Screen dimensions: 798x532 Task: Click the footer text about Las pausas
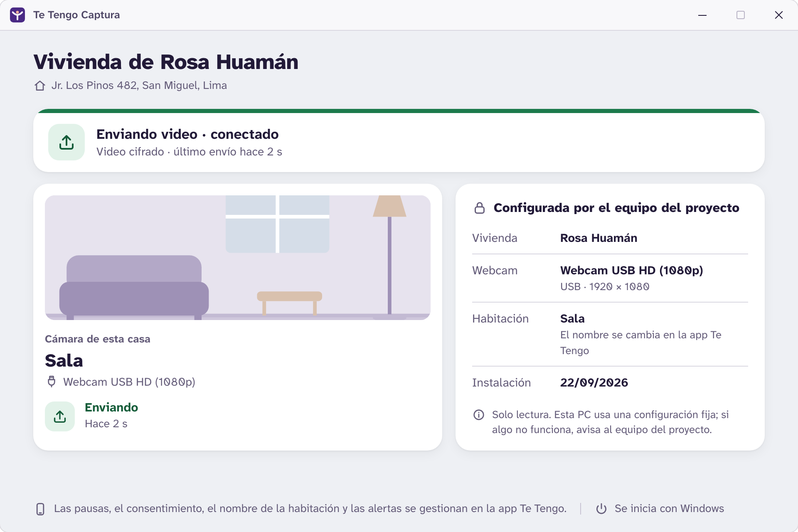[310, 509]
